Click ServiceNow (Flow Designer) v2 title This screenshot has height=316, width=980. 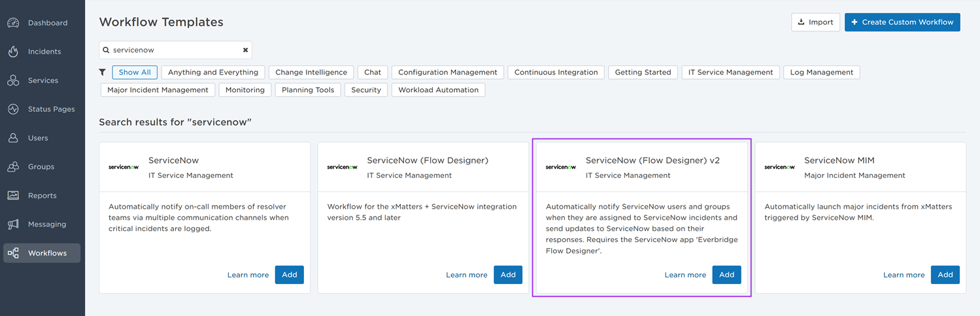point(652,160)
